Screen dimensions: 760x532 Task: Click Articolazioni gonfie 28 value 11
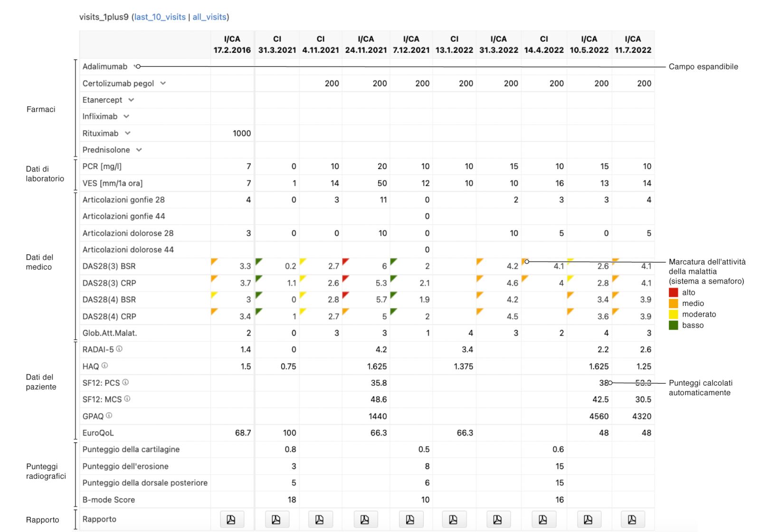coord(383,200)
